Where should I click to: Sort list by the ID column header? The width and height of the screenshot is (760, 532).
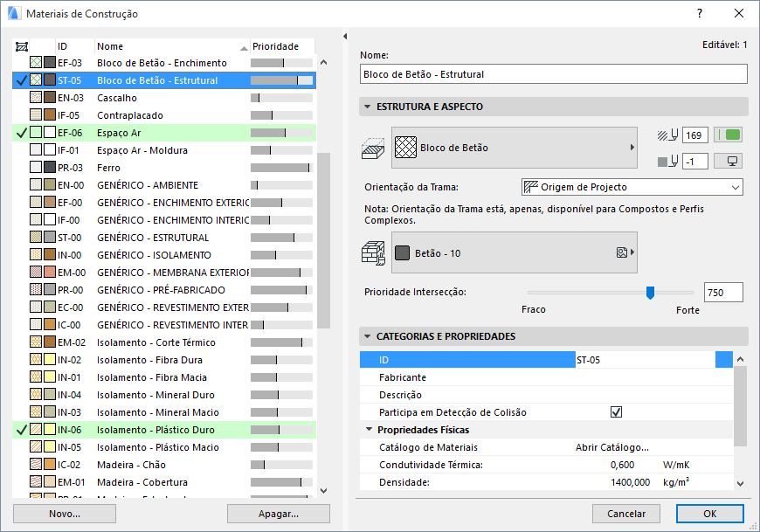[x=75, y=46]
